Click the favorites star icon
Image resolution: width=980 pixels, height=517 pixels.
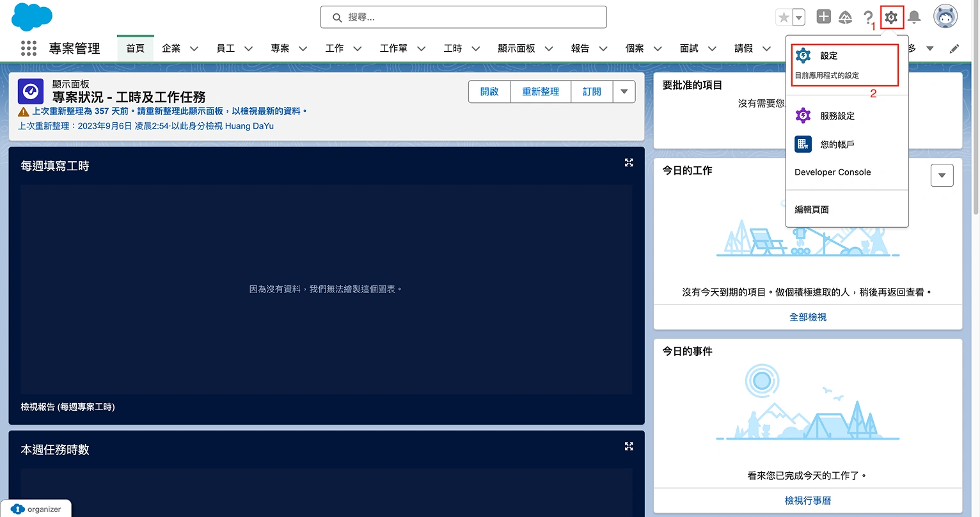point(784,17)
